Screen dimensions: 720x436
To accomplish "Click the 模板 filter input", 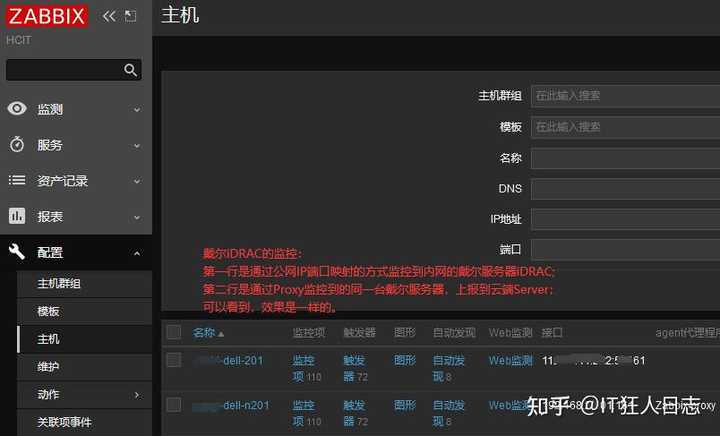I will (x=625, y=127).
